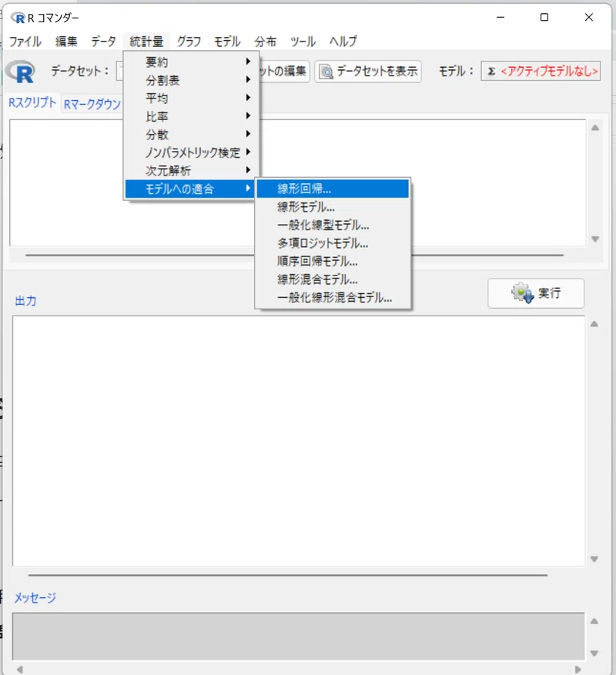Screen dimensions: 616x675
Task: Click the 実行 button
Action: coord(536,293)
